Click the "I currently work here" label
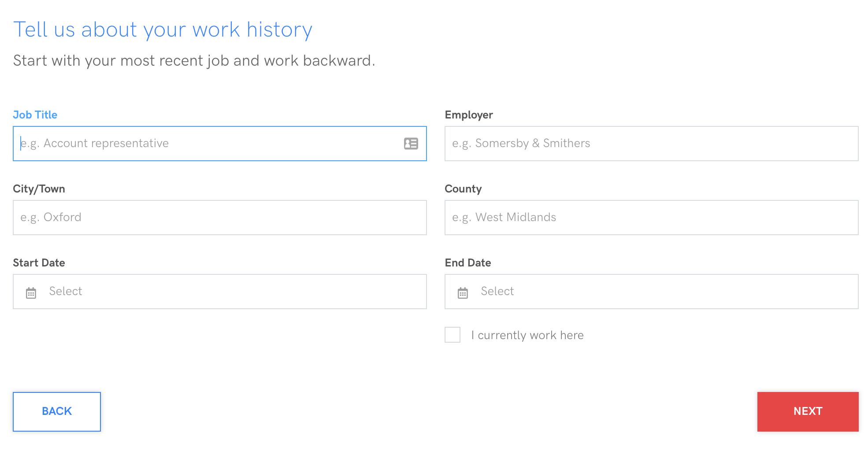868x451 pixels. pos(527,335)
